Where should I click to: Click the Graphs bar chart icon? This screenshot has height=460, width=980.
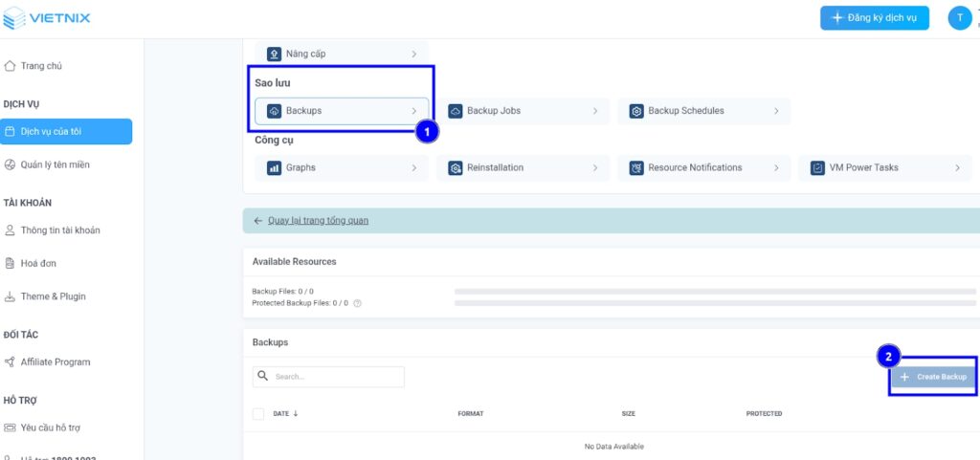(274, 168)
